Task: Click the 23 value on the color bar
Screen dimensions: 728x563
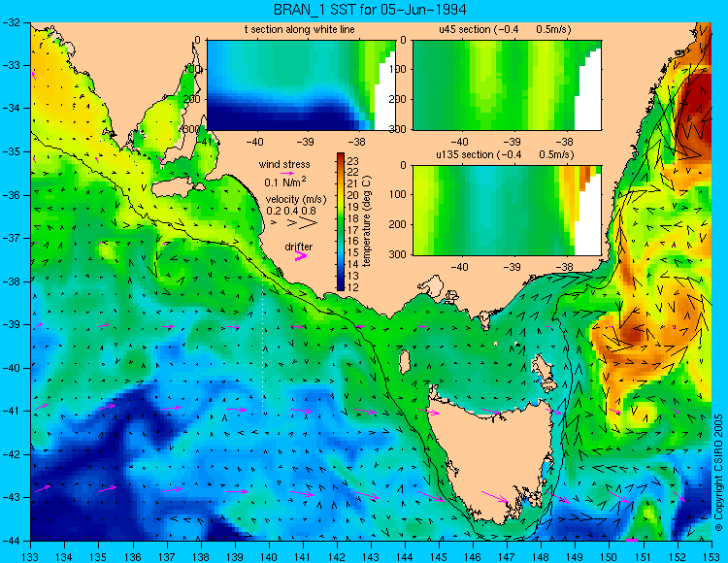Action: (353, 161)
